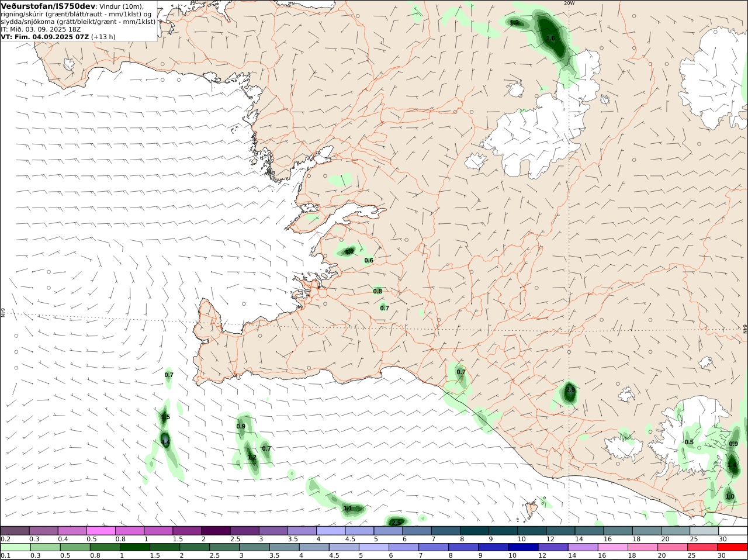Select 14–16 light purple rain legend swatch
Image resolution: width=748 pixels, height=560 pixels.
(x=583, y=548)
